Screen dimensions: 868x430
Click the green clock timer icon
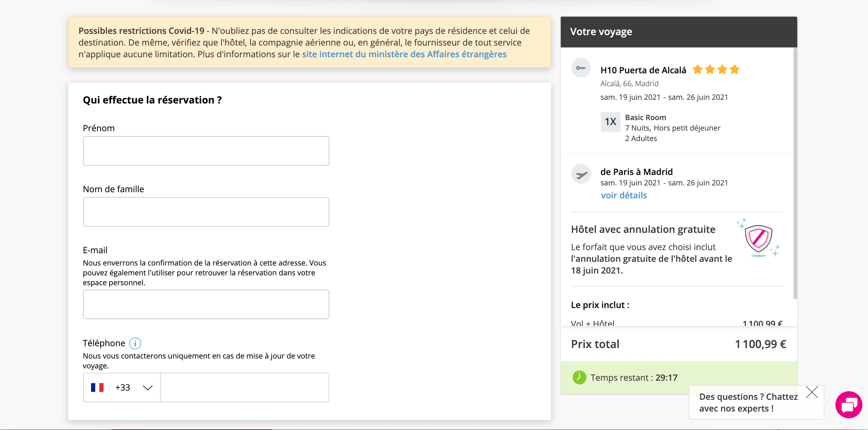point(579,377)
